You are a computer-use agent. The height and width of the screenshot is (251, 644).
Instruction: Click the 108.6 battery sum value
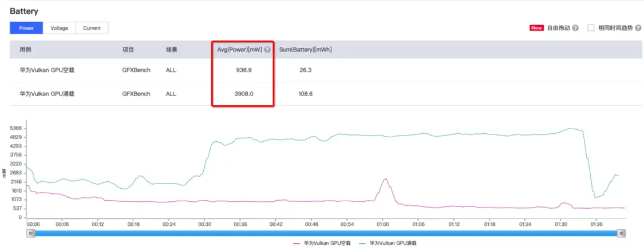click(x=306, y=94)
